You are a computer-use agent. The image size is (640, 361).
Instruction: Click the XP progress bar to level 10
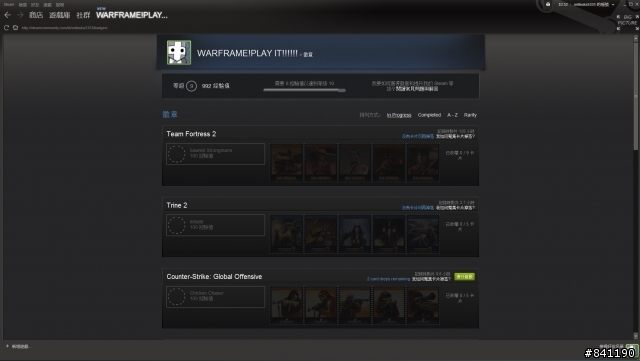pos(304,90)
